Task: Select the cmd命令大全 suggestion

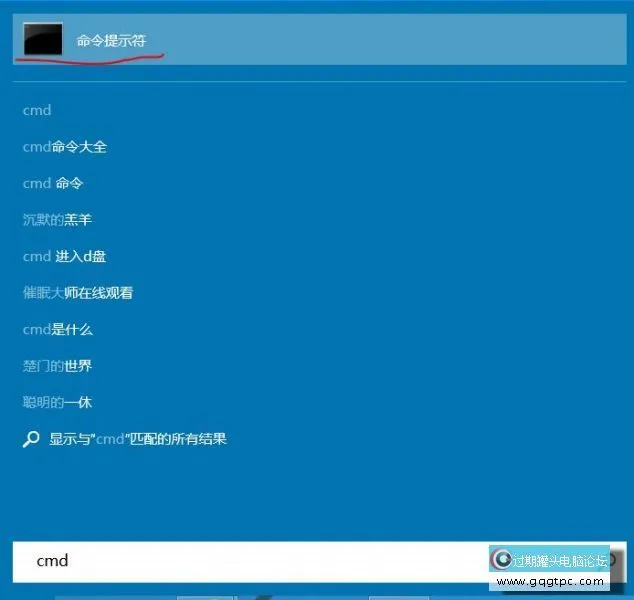Action: coord(65,147)
